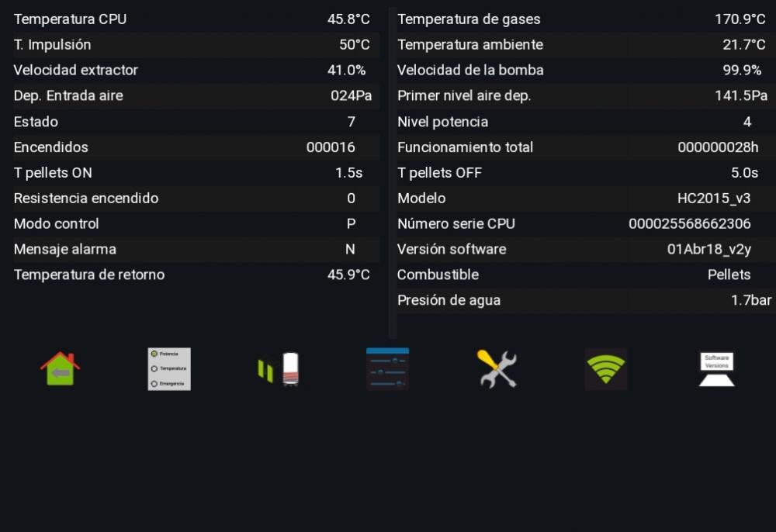Select the Modelo HC2015_v3 row
The height and width of the screenshot is (532, 776).
[x=586, y=199]
